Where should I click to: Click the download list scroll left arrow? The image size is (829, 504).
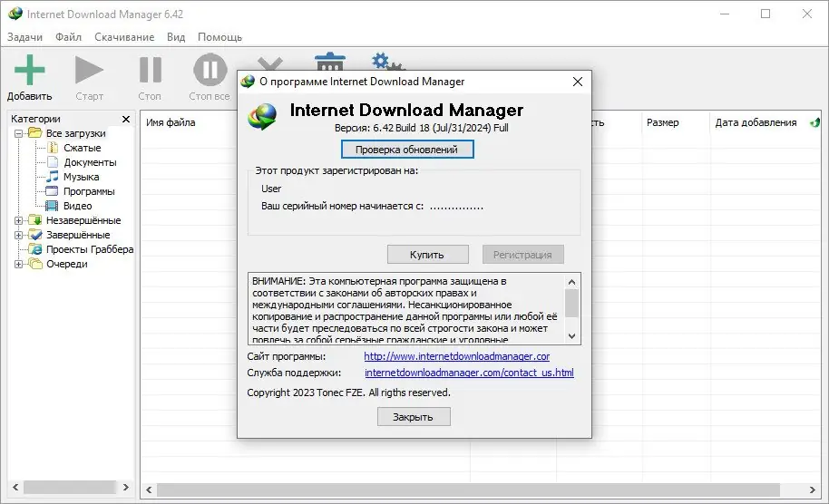(149, 490)
